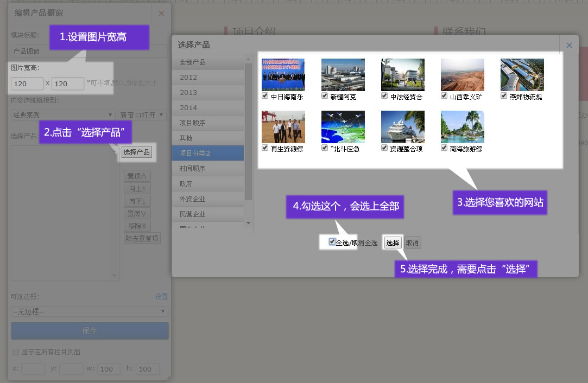The image size is (588, 383).
Task: Click the 置顶 move-to-top button
Action: 137,176
